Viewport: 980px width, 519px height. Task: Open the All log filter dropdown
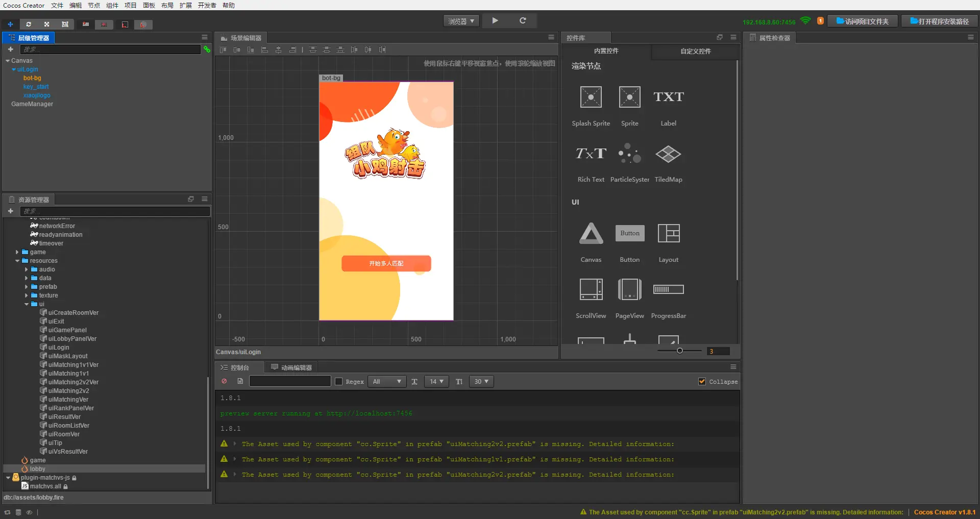tap(387, 382)
